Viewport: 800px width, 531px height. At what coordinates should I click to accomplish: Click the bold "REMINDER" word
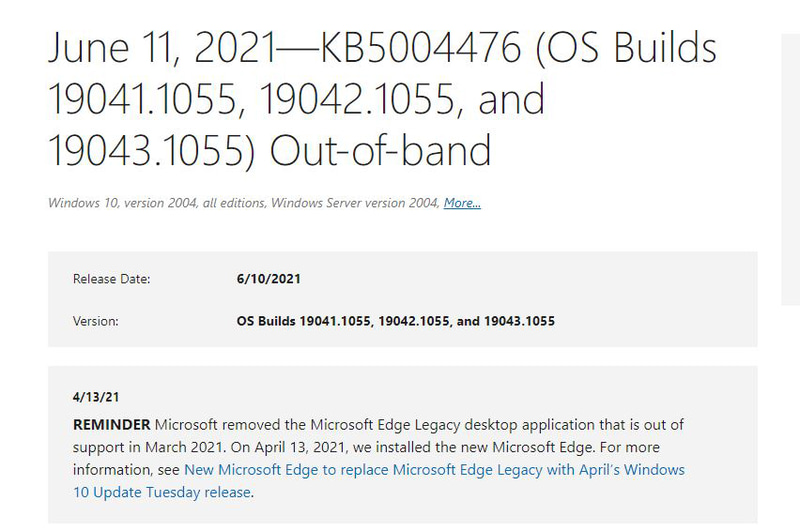112,424
